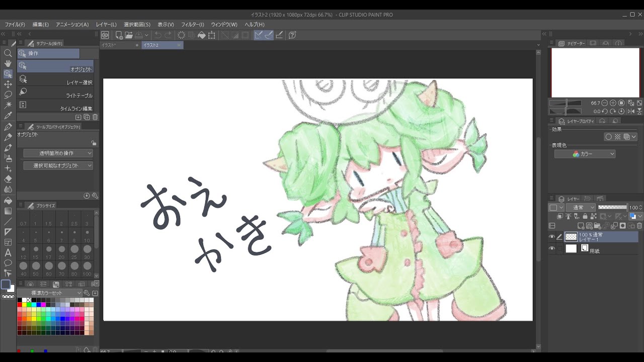Select the Move Layer tool
644x362 pixels.
click(8, 84)
